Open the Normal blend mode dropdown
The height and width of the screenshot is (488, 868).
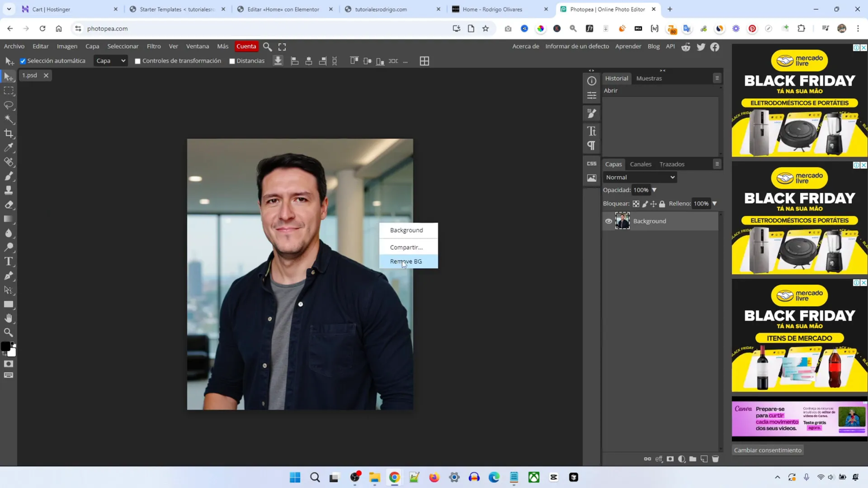coord(640,177)
